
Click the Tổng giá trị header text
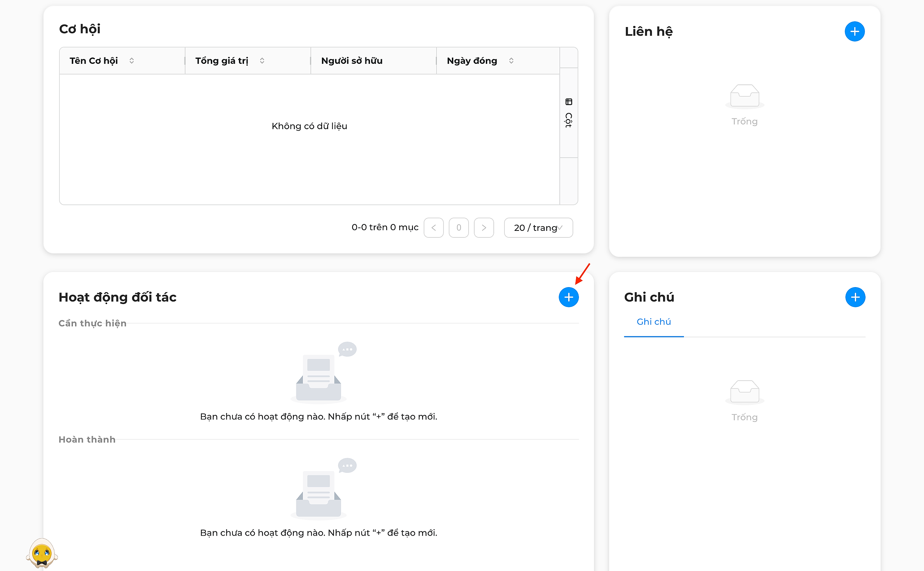click(222, 61)
